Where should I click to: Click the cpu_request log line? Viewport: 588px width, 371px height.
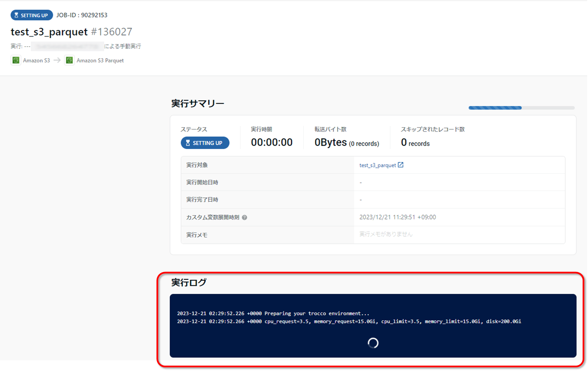tap(349, 322)
